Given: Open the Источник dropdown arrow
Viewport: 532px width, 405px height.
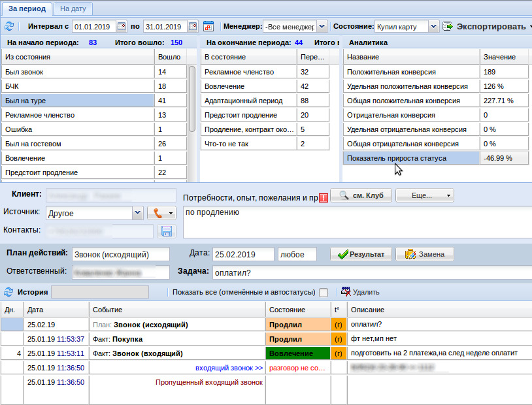Looking at the screenshot, I should click(137, 213).
